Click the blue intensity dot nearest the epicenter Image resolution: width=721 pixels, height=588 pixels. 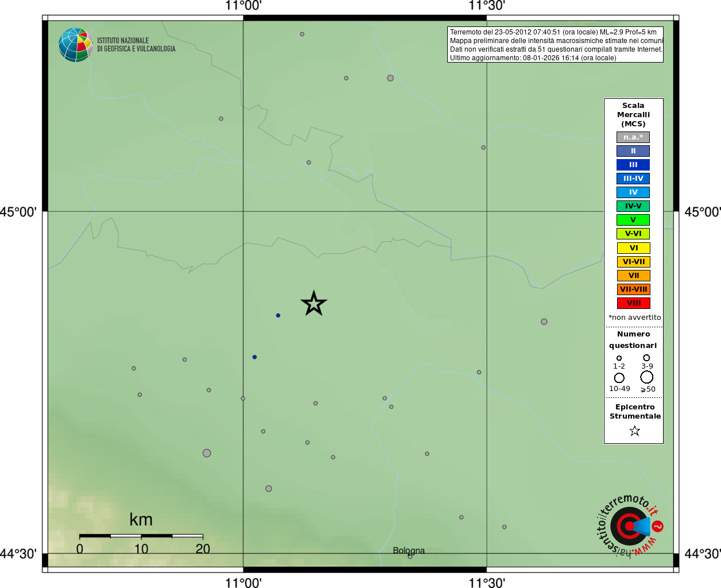point(278,315)
